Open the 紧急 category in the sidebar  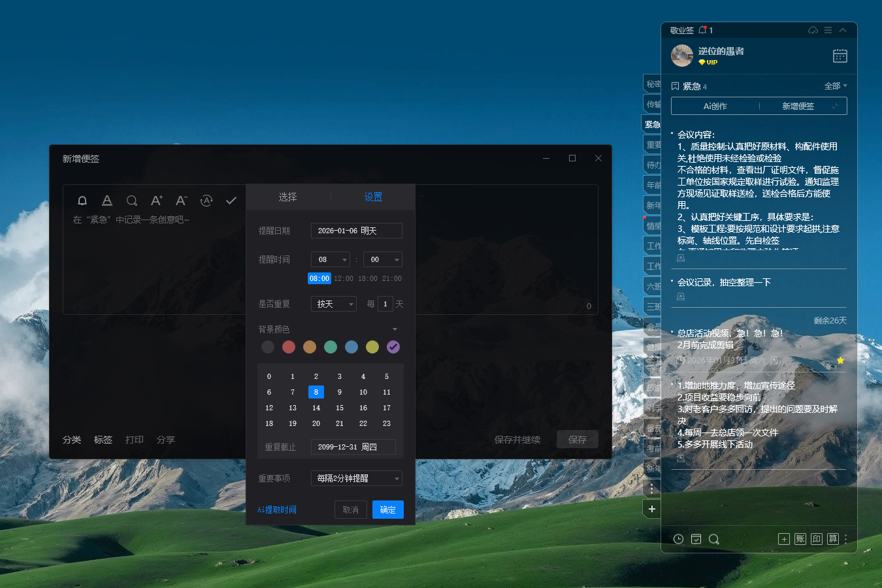click(651, 123)
